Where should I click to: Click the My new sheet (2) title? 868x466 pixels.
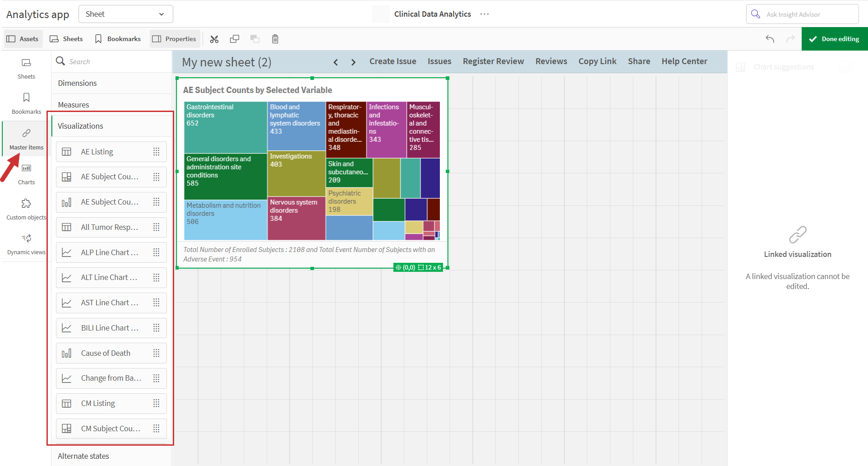coord(226,62)
